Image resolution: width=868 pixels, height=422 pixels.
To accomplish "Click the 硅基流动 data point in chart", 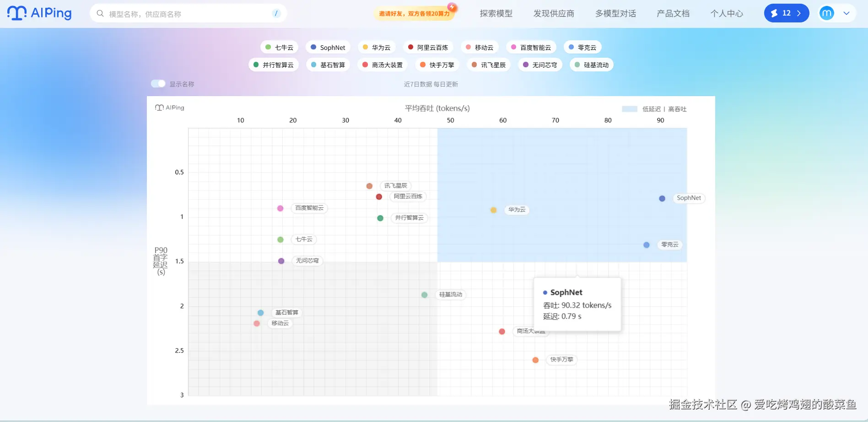I will (x=424, y=295).
